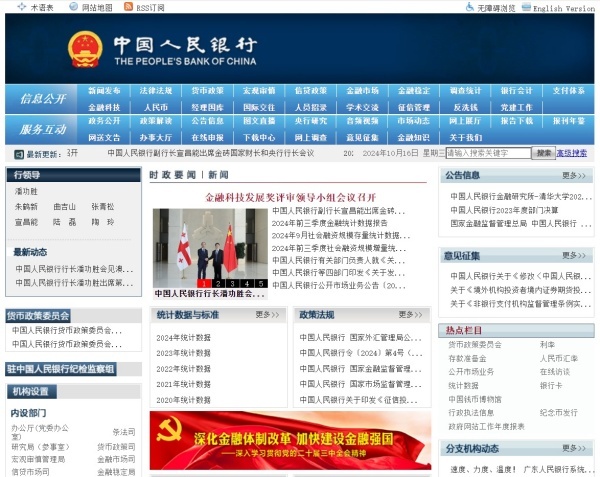Switch to the 时政要闻 tab

pos(173,175)
